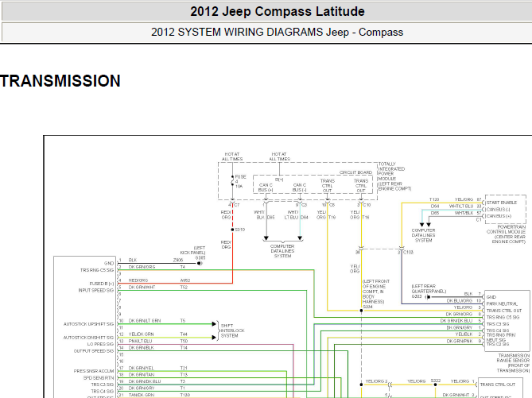Click the "PRES SNSR ACCUM" label
The height and width of the screenshot is (398, 532).
(x=94, y=371)
